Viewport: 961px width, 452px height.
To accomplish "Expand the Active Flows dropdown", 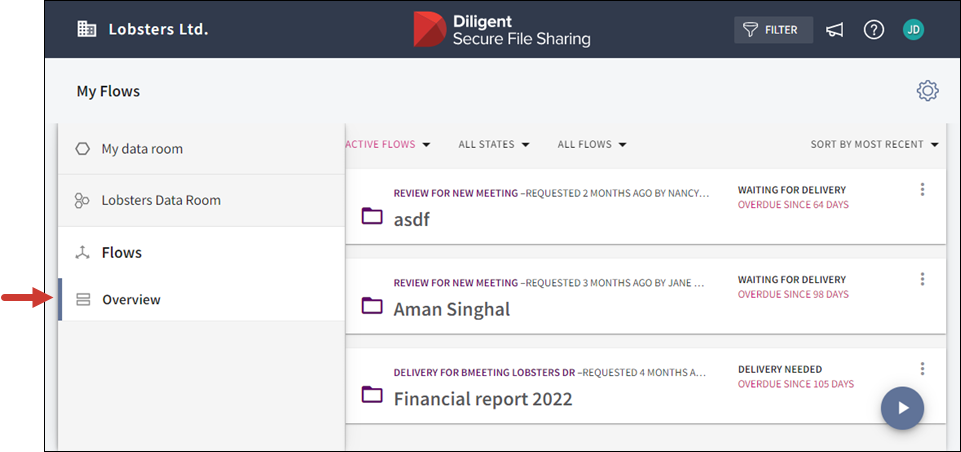I will [388, 145].
